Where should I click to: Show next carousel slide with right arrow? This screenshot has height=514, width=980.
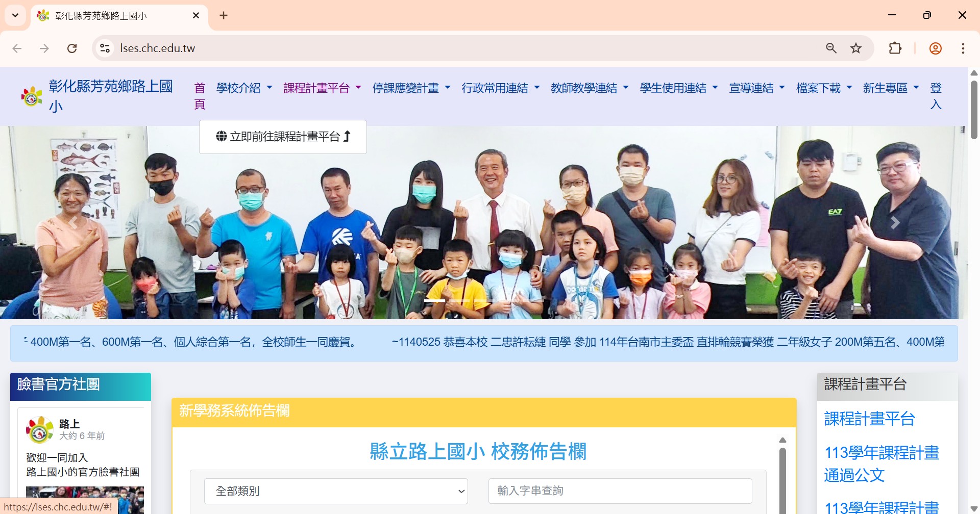tap(895, 223)
